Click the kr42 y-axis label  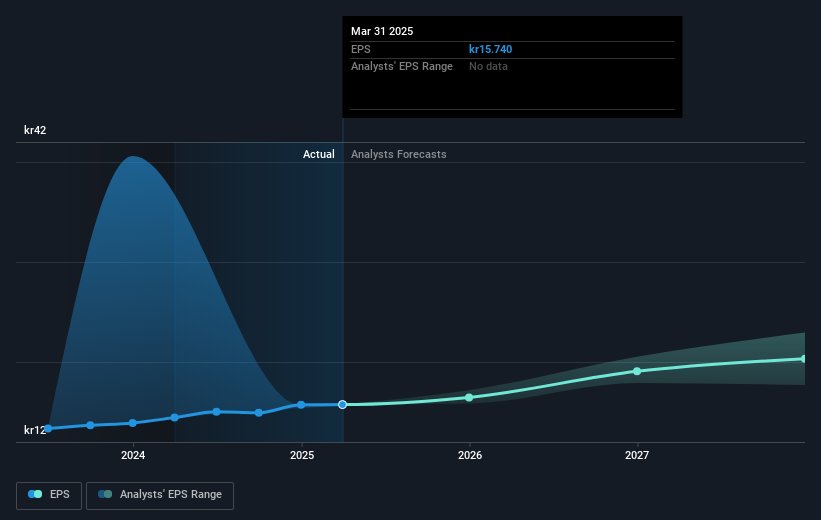click(35, 130)
